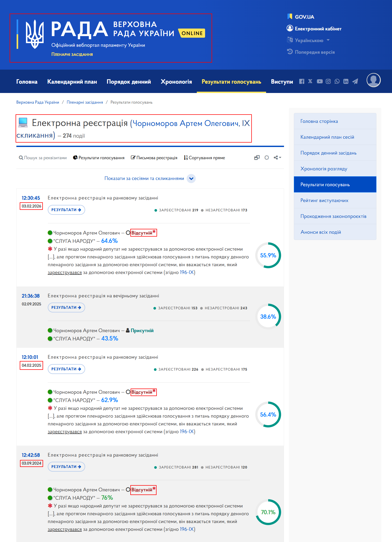Click the 64.6% faction percentage
Viewport: 392px width, 542px height.
[x=109, y=241]
